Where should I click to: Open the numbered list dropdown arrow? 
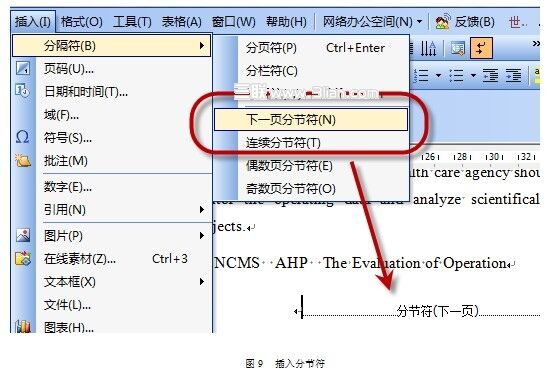pos(438,75)
